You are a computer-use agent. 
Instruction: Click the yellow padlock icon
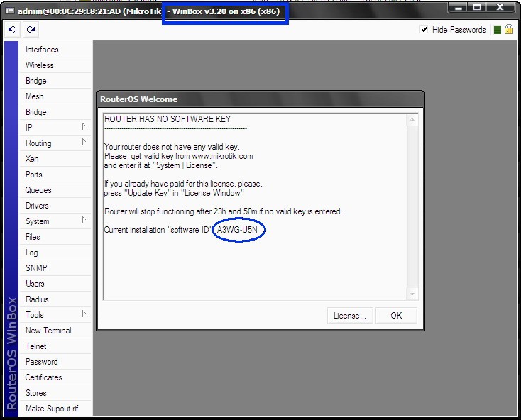coord(509,30)
